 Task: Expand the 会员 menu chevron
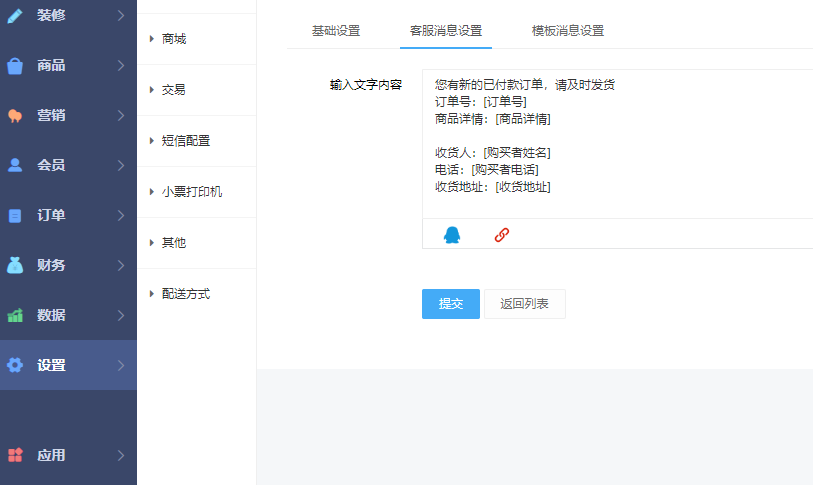coord(121,165)
